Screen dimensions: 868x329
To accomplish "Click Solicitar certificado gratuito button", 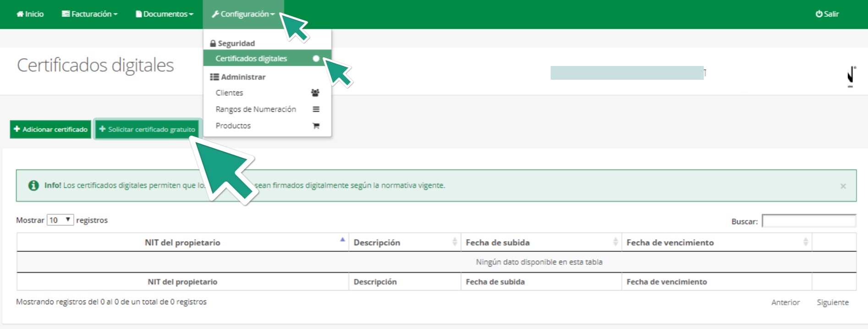I will (x=147, y=129).
